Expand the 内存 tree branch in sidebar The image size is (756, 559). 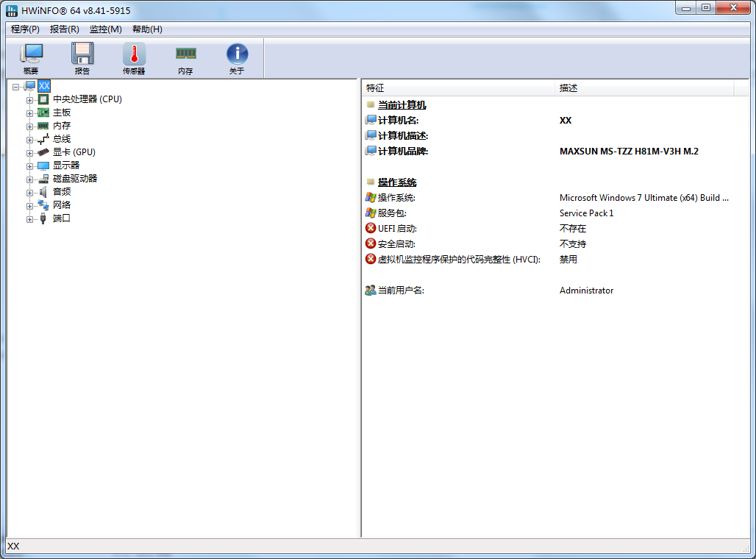click(x=30, y=127)
